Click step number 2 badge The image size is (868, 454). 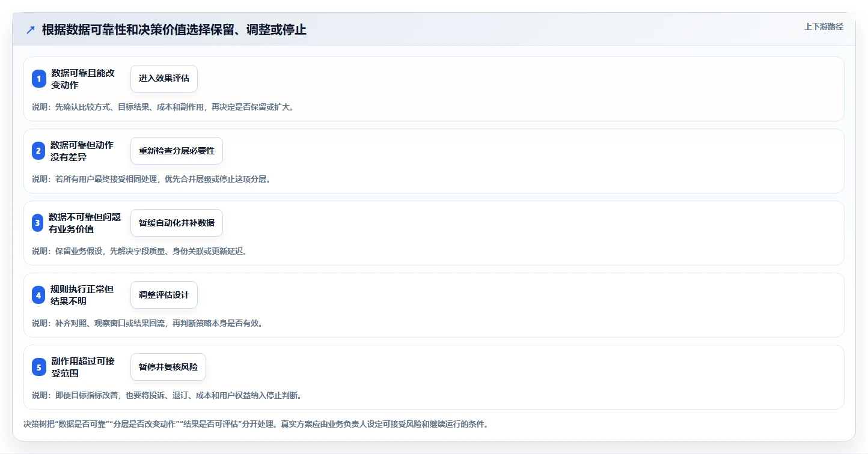pyautogui.click(x=39, y=151)
